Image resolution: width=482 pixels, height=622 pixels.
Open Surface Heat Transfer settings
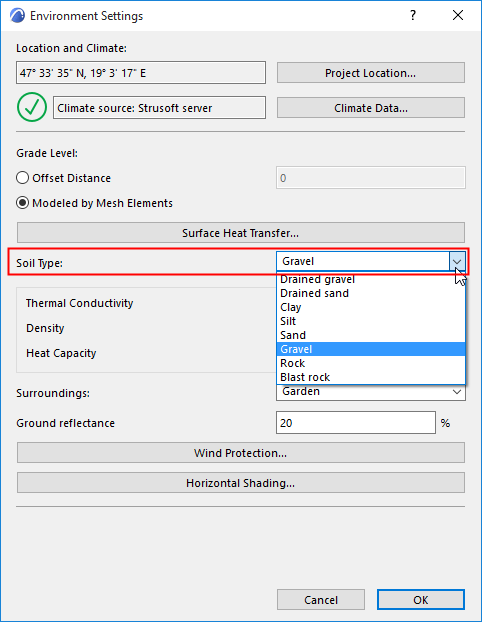tap(240, 233)
